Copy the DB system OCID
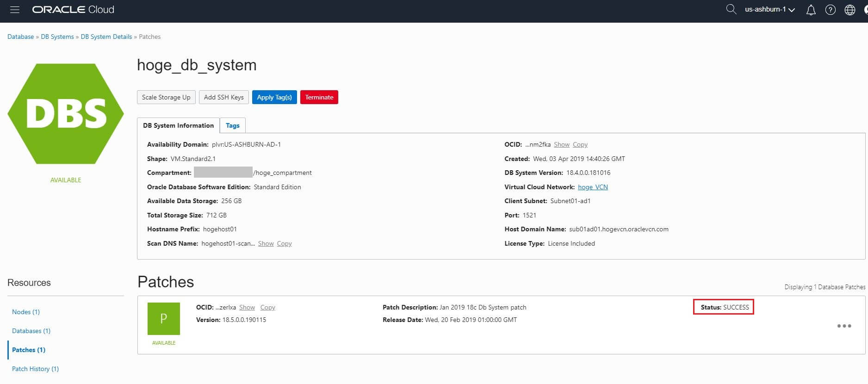Screen dimensions: 868x384 tap(580, 144)
